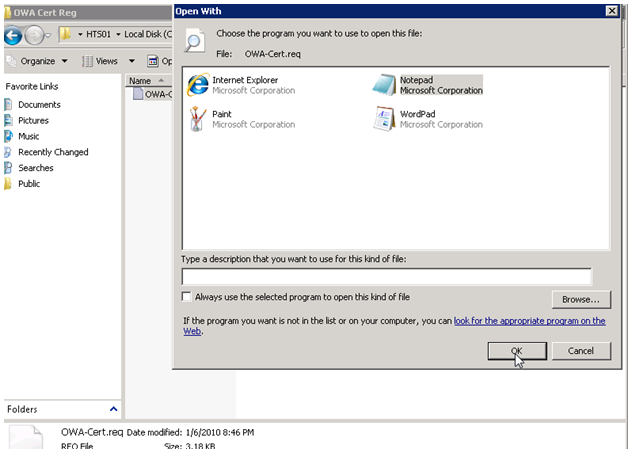Image resolution: width=632 pixels, height=453 pixels.
Task: Click the Cancel button
Action: coord(581,351)
